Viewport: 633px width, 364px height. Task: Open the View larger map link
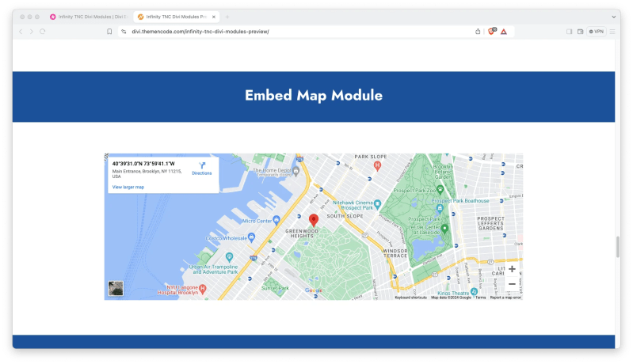128,187
